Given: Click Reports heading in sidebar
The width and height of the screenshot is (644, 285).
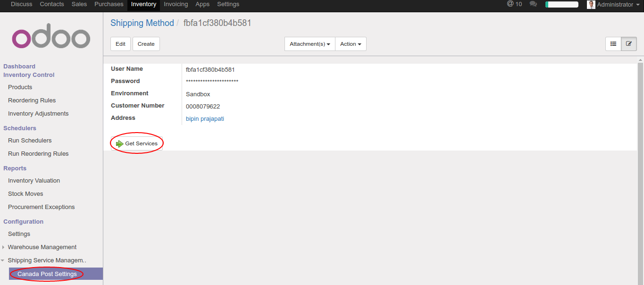Looking at the screenshot, I should click(15, 168).
